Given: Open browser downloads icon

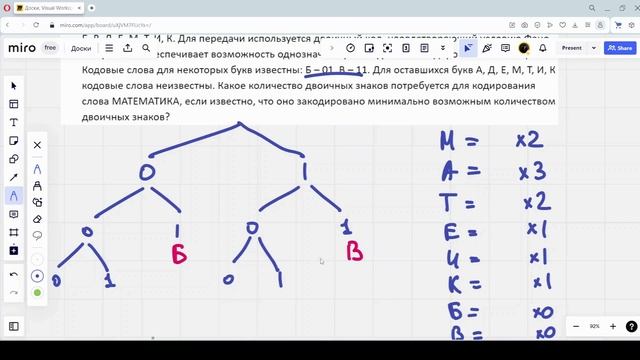Looking at the screenshot, I should point(575,25).
